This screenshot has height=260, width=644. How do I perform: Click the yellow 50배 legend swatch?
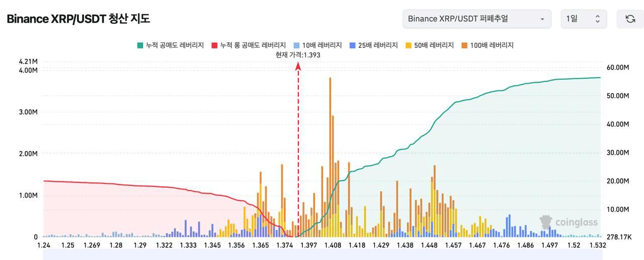point(408,45)
